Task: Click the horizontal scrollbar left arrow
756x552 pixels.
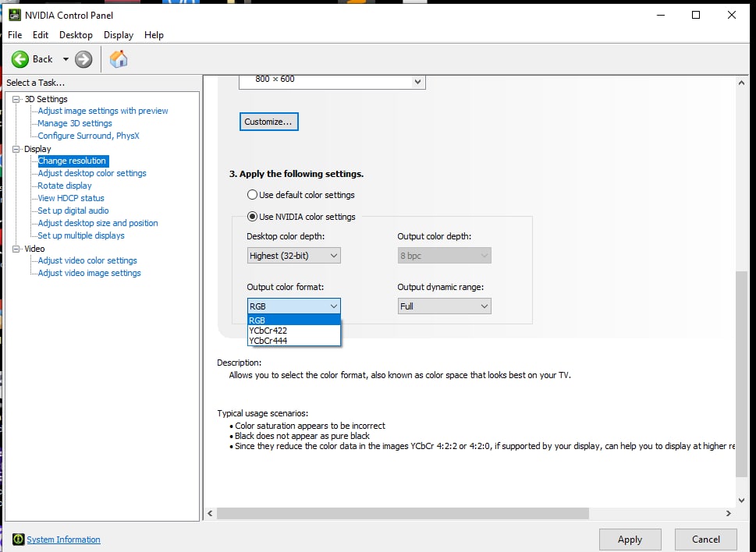Action: click(x=210, y=514)
